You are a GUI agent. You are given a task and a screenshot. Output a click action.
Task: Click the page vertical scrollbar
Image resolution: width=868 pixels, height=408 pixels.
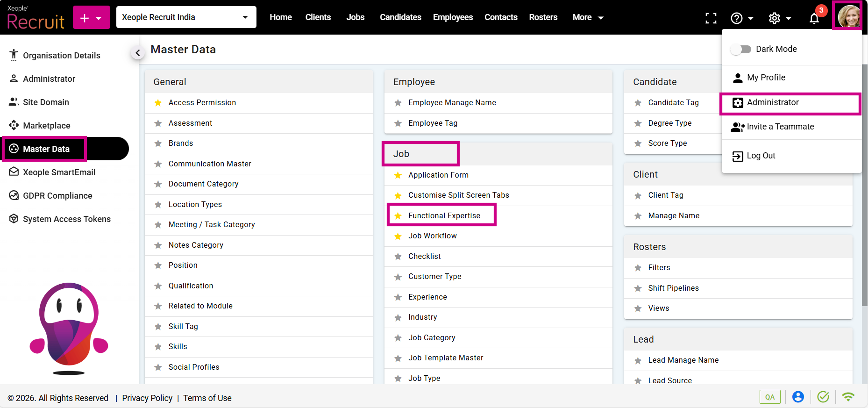coord(864,187)
